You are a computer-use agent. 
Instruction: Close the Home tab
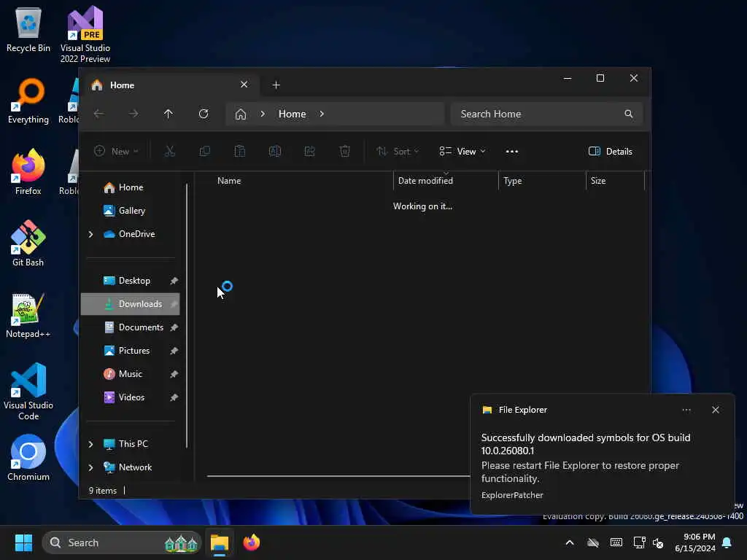[x=244, y=85]
